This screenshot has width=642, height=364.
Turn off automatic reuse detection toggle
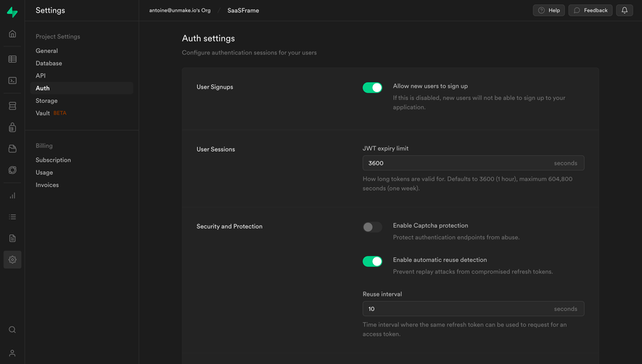[x=372, y=261]
